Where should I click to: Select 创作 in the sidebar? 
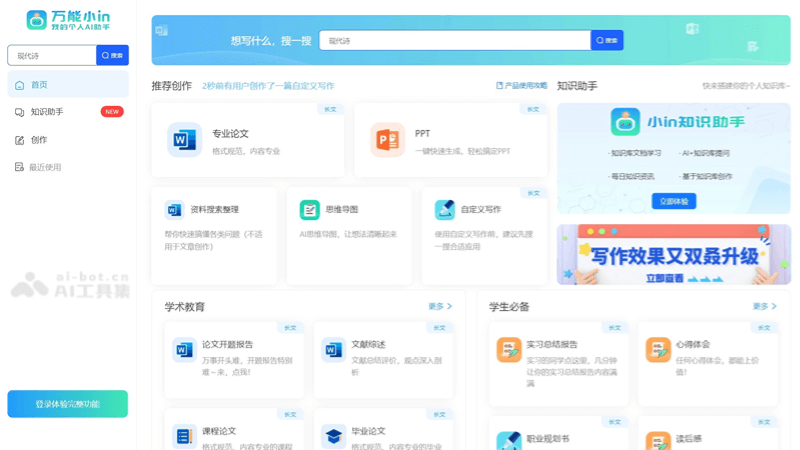coord(39,140)
